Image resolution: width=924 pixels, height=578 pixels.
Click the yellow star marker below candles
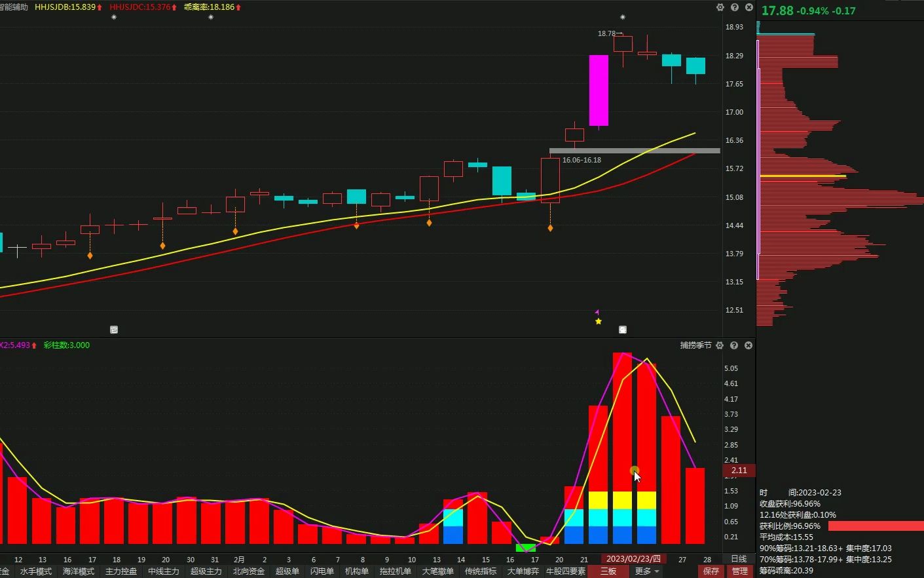point(599,321)
